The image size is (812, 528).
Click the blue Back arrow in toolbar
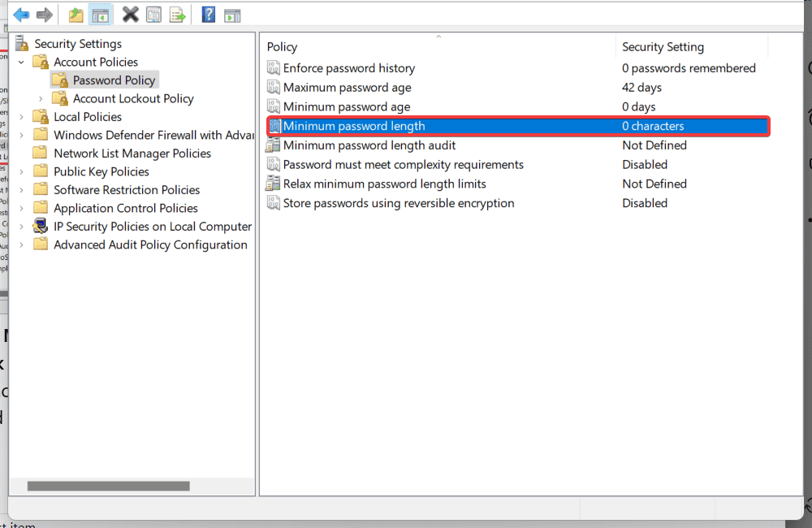click(21, 15)
